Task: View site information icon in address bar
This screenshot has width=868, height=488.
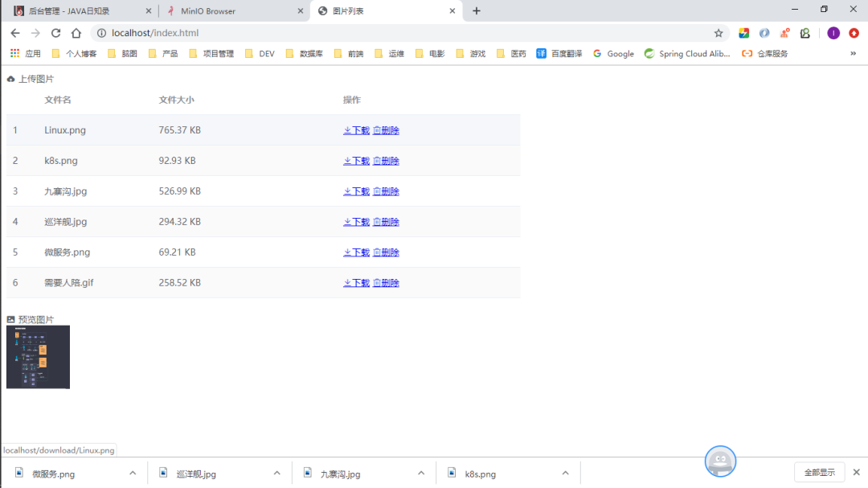Action: pos(102,33)
